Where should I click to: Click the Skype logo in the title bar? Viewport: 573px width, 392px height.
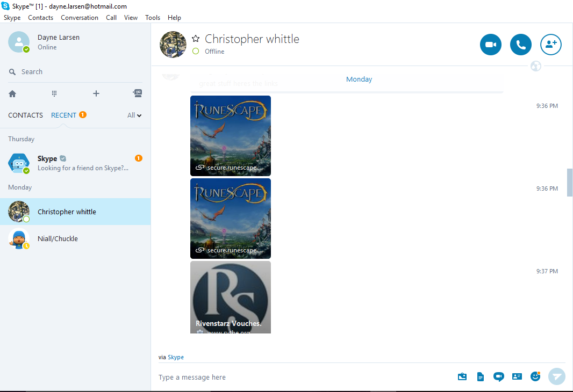tap(5, 6)
